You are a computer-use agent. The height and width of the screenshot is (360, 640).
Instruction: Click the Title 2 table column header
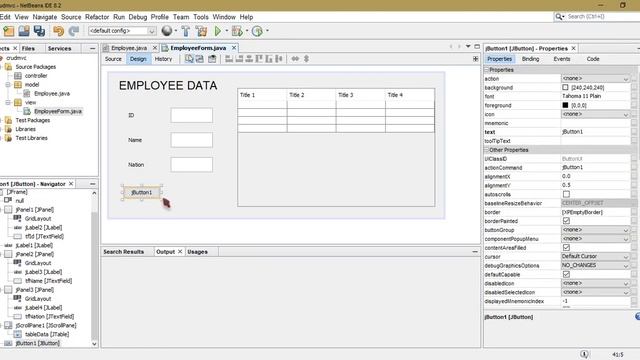pyautogui.click(x=311, y=95)
